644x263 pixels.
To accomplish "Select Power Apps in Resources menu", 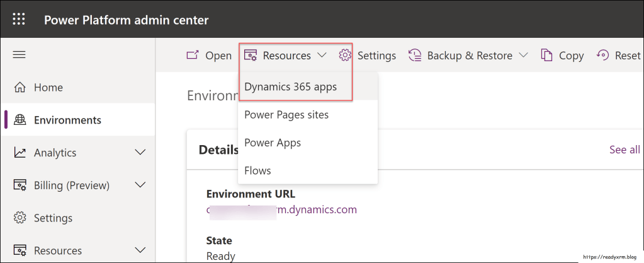I will point(273,143).
